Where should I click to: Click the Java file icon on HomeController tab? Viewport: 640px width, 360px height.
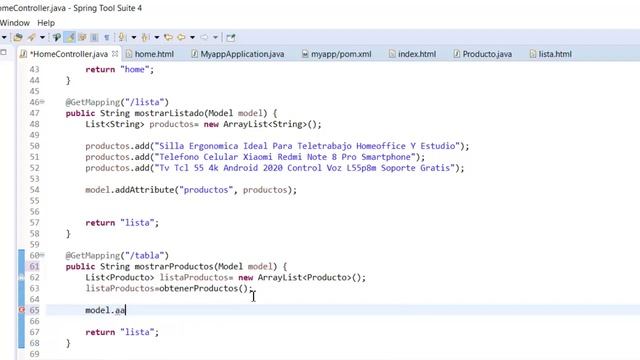pyautogui.click(x=23, y=54)
